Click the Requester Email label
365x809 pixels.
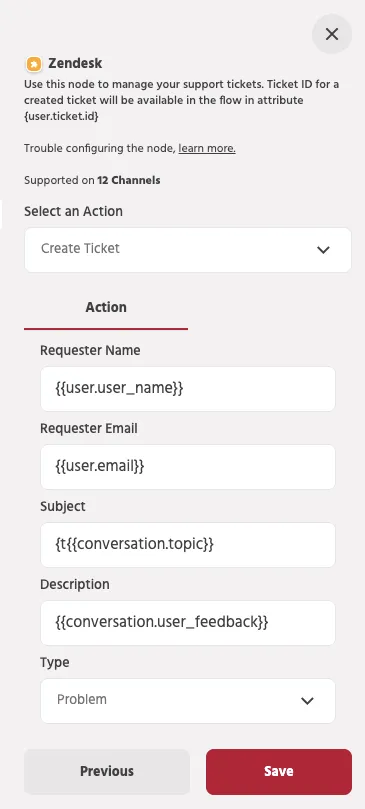tap(89, 428)
